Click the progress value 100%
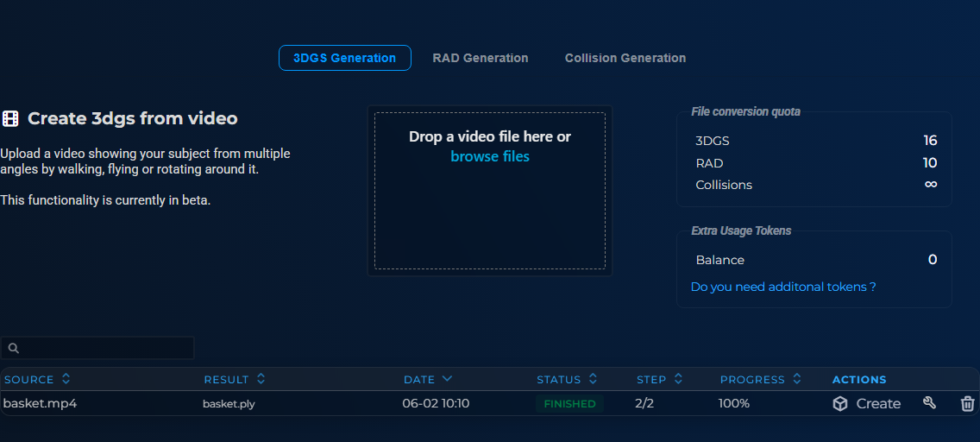The height and width of the screenshot is (442, 980). pos(734,404)
